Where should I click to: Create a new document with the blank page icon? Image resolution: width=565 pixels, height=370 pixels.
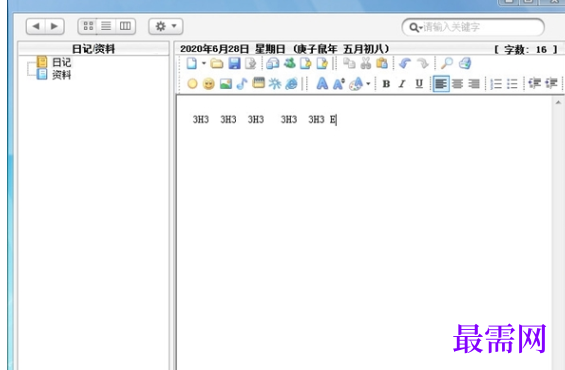click(x=191, y=63)
